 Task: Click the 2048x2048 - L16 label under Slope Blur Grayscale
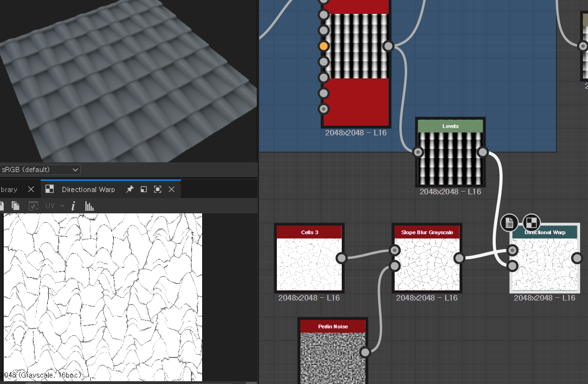[427, 298]
